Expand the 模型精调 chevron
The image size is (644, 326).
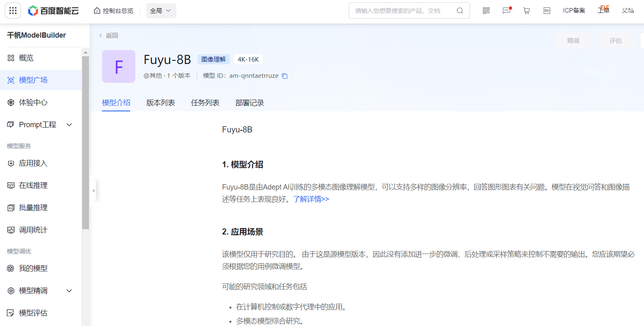69,291
